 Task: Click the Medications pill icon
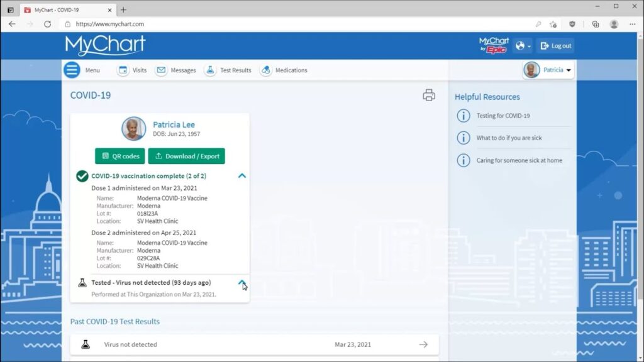pyautogui.click(x=266, y=70)
